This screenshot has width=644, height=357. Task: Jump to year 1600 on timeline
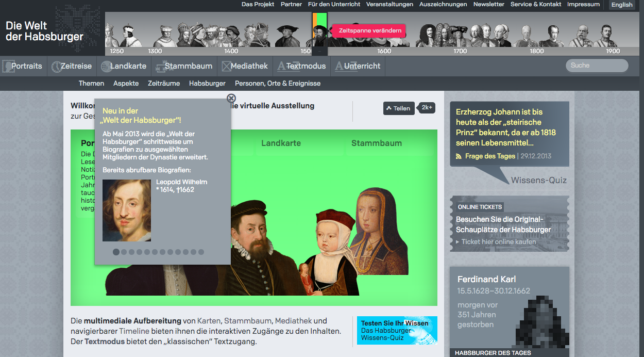384,51
